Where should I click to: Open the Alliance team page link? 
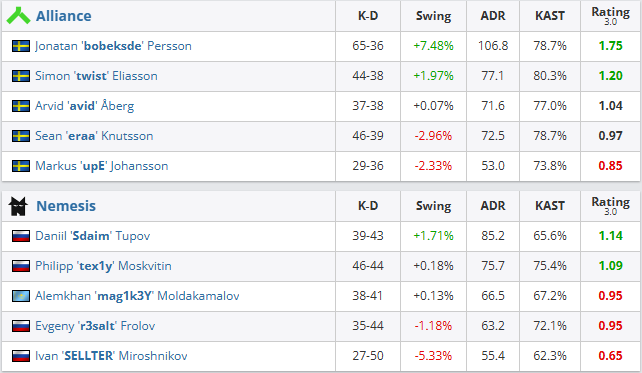click(x=63, y=16)
